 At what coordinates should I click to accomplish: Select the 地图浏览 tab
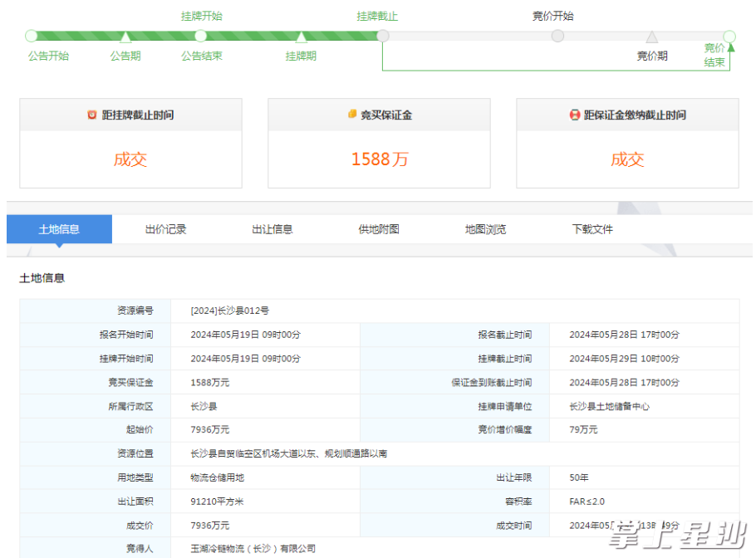[485, 229]
